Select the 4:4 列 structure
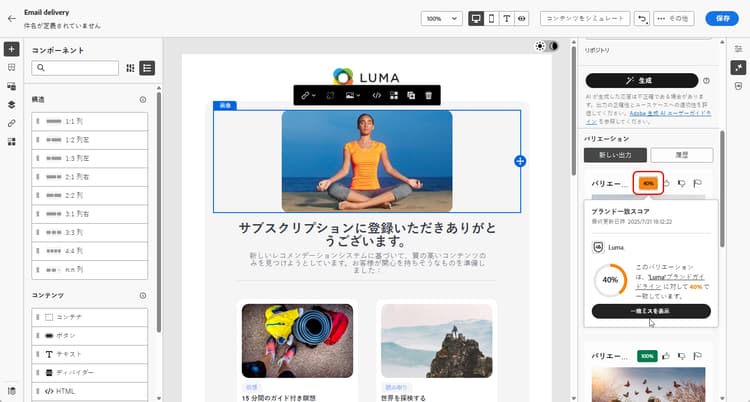Image resolution: width=750 pixels, height=402 pixels. click(90, 251)
